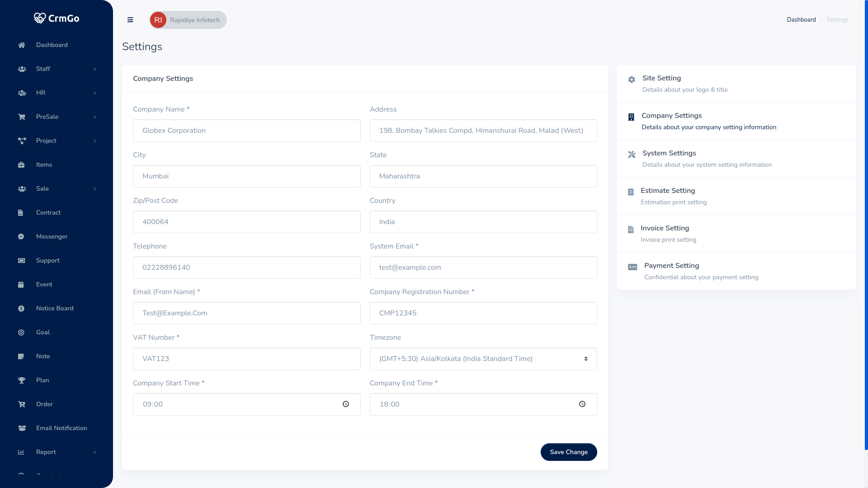Screen dimensions: 868x488
Task: Go to Notice Board menu item
Action: 55,308
